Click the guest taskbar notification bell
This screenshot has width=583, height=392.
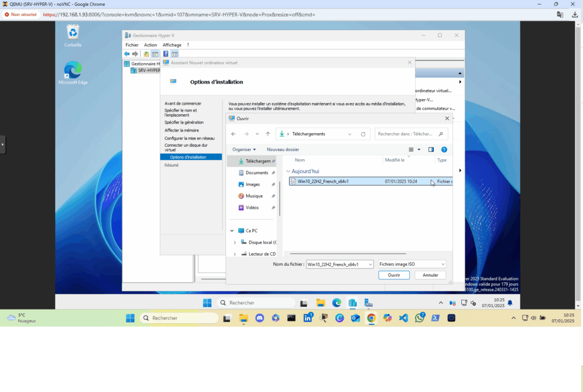510,303
